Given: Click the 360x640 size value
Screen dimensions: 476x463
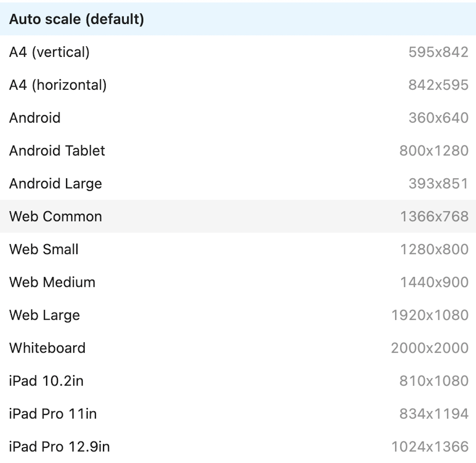Looking at the screenshot, I should point(438,118).
